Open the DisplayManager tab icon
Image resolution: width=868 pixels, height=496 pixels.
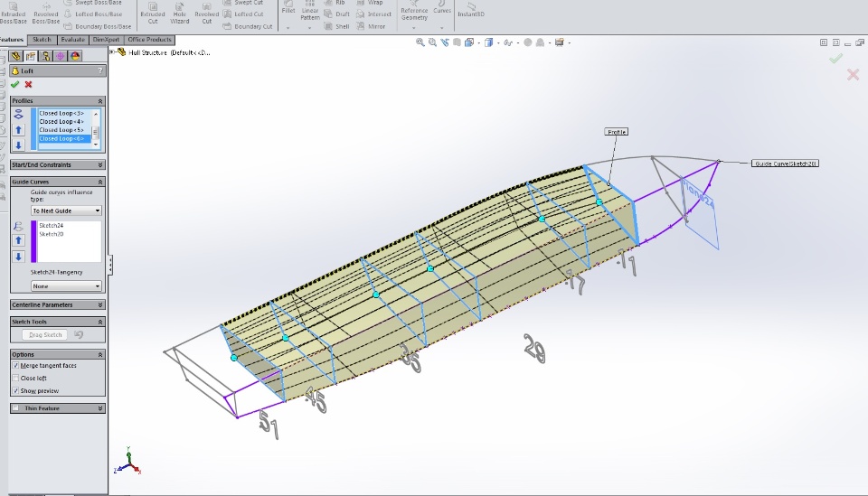(75, 56)
